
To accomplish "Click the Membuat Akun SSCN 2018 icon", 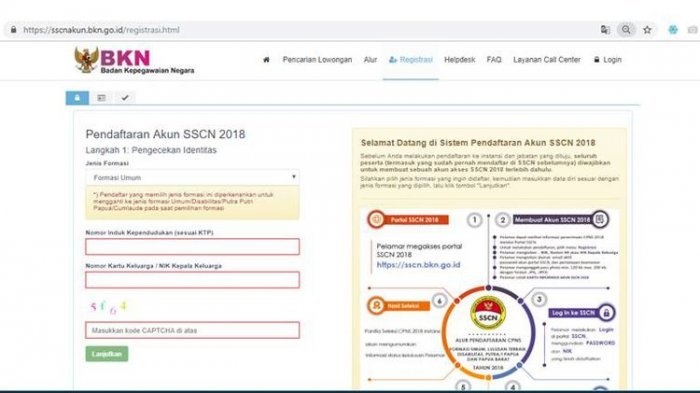I will click(600, 219).
